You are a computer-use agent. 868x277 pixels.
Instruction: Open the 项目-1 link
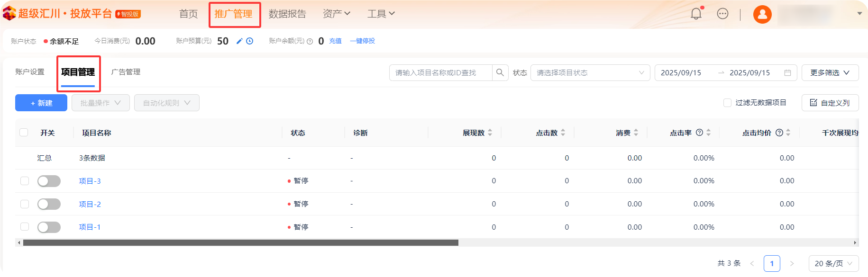[90, 227]
